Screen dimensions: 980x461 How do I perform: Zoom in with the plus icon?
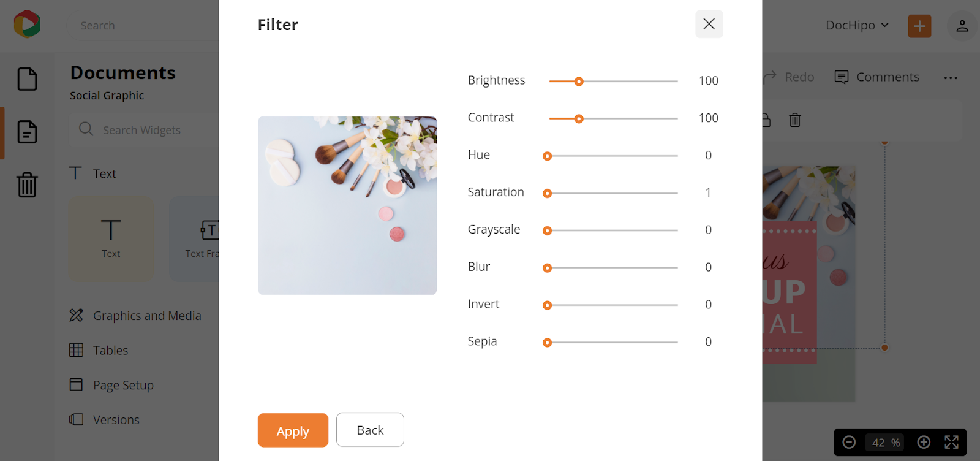tap(924, 442)
